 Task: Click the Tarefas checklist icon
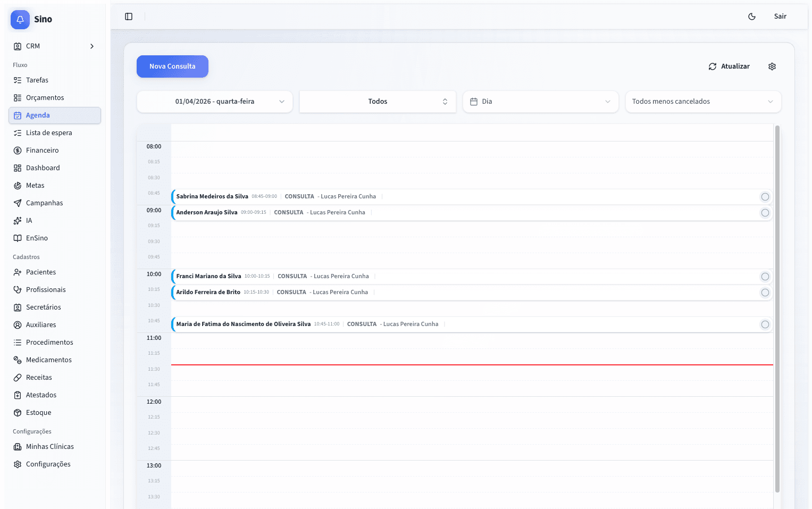click(18, 80)
